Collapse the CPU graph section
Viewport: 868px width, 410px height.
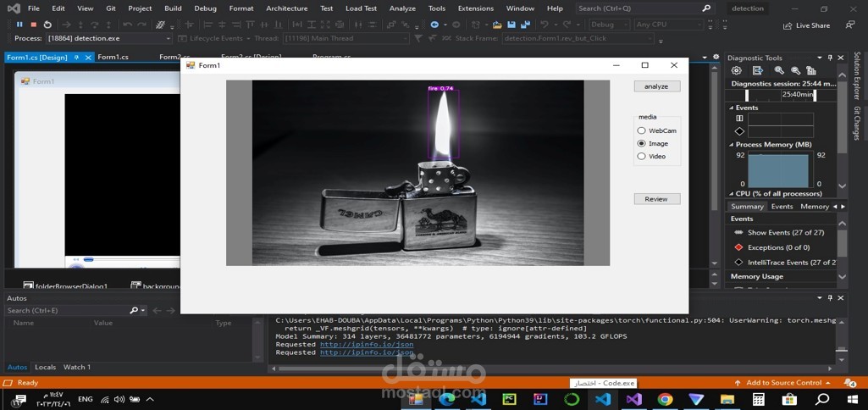(731, 193)
